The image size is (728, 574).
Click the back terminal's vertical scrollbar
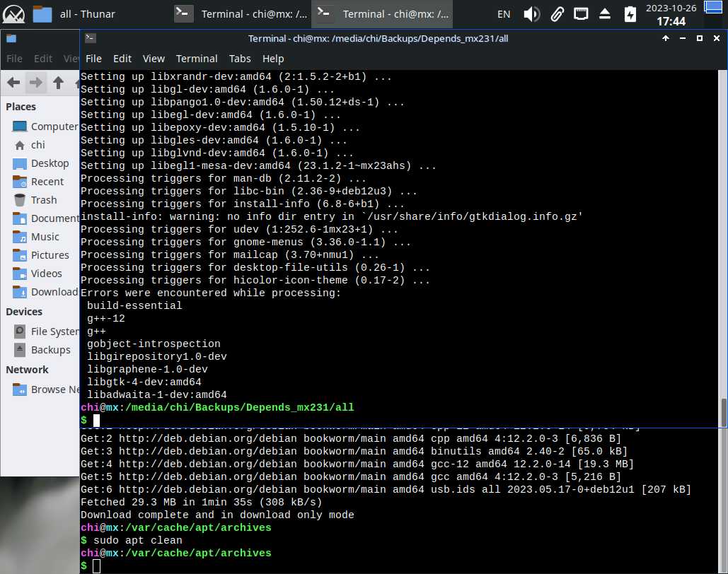click(723, 500)
